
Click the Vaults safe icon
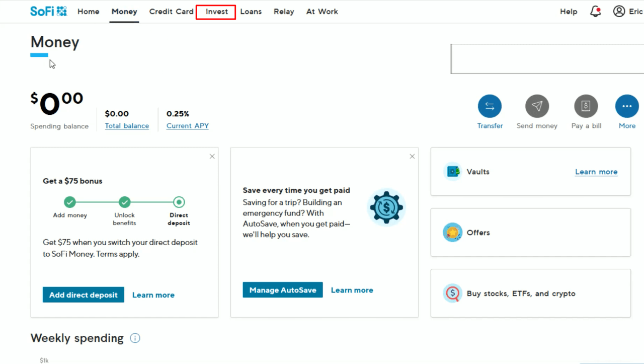tap(453, 172)
